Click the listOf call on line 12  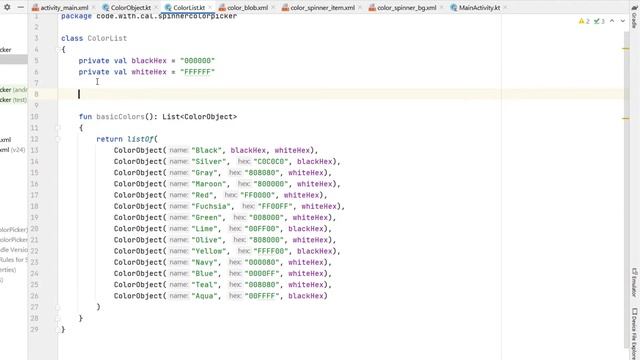click(x=141, y=139)
